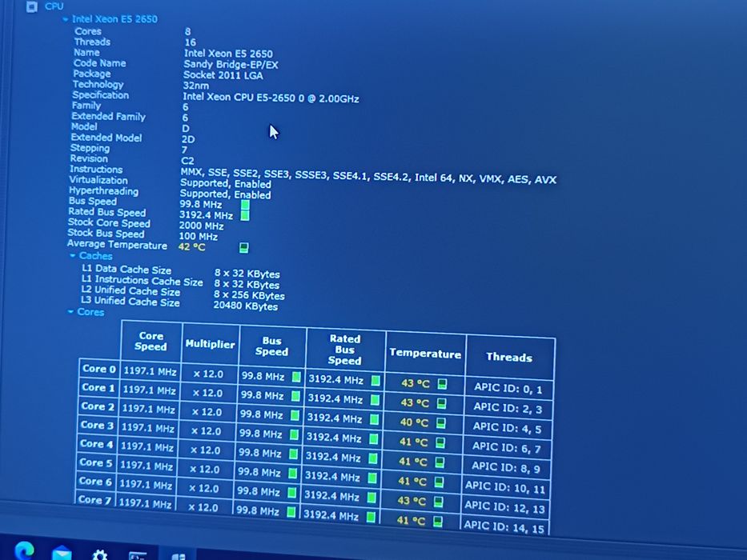The width and height of the screenshot is (747, 560).
Task: Click the Instructions value starting with MMX, SSE
Action: 368,176
